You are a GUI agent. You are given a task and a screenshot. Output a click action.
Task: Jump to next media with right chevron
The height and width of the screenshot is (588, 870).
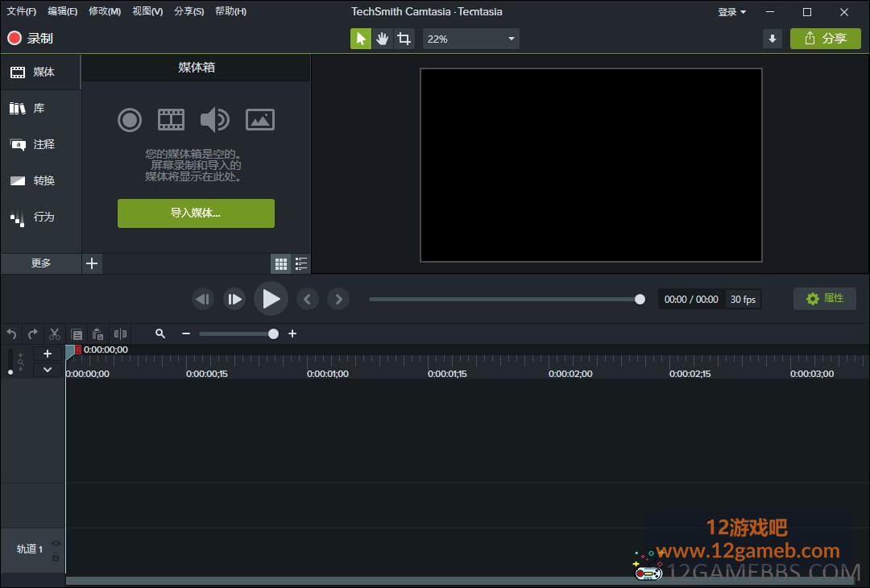tap(338, 300)
